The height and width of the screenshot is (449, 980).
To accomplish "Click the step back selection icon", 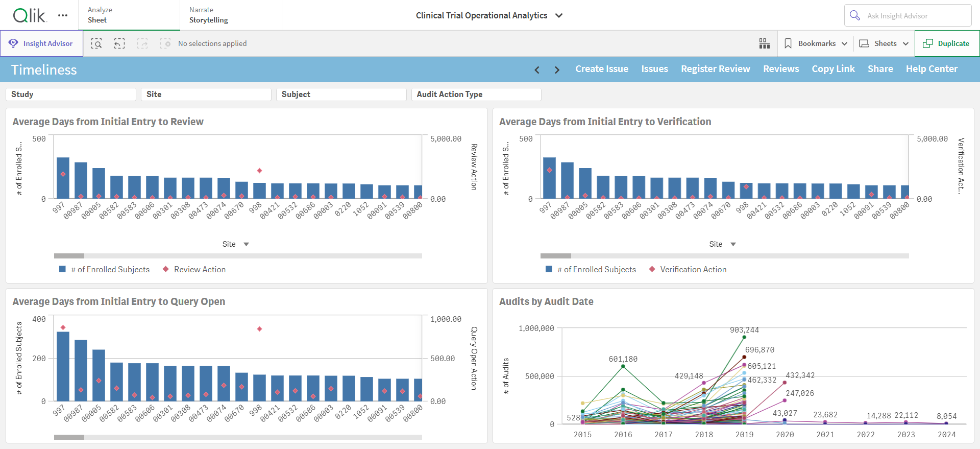I will pyautogui.click(x=119, y=43).
